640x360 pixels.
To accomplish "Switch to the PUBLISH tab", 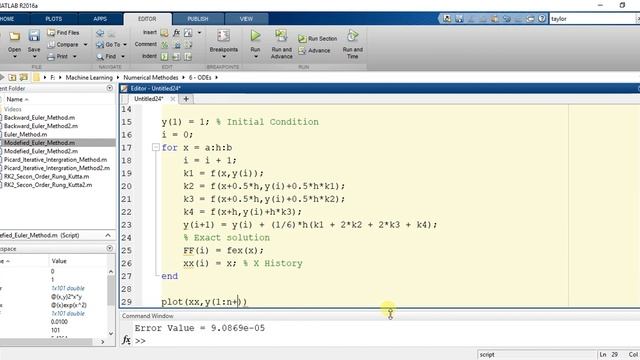I will [198, 19].
